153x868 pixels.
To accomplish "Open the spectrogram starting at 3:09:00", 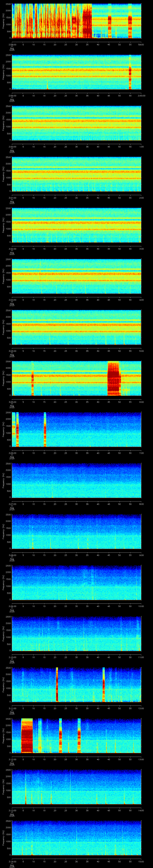I will click(76, 583).
